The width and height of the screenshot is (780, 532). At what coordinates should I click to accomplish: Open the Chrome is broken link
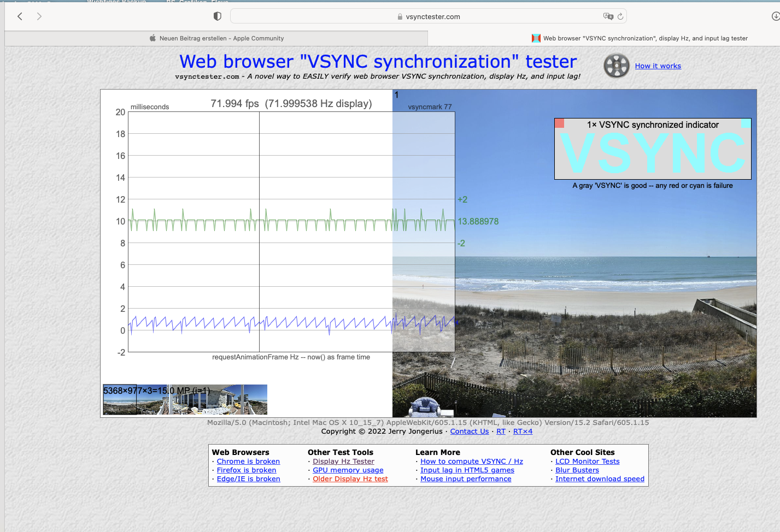(x=248, y=462)
